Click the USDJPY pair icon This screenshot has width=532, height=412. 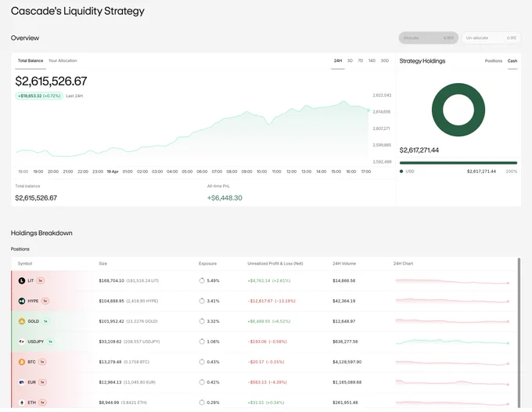click(x=22, y=342)
